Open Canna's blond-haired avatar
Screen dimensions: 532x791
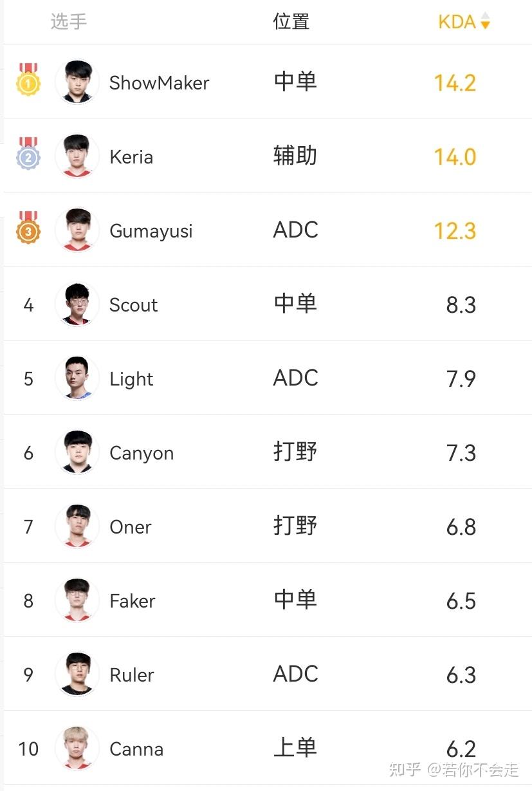click(x=77, y=748)
